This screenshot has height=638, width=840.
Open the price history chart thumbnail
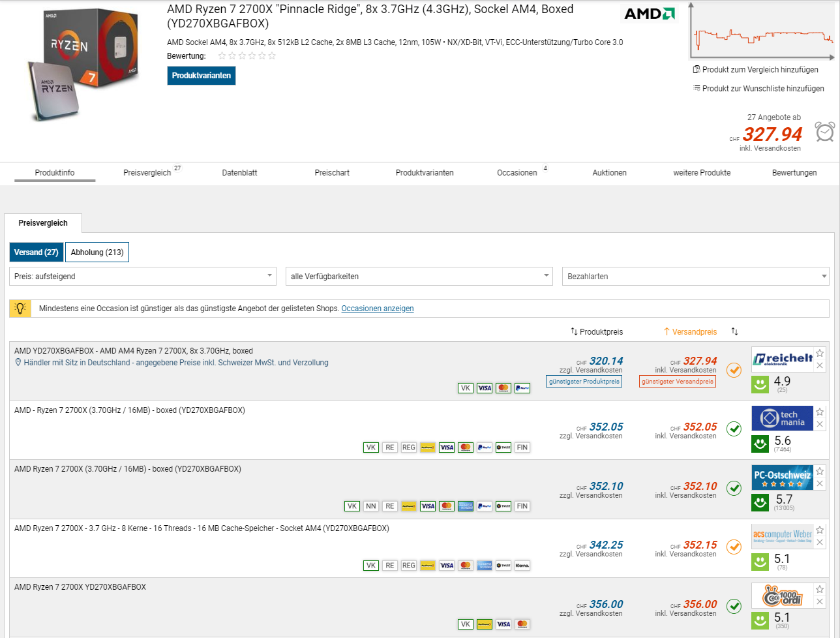(762, 31)
